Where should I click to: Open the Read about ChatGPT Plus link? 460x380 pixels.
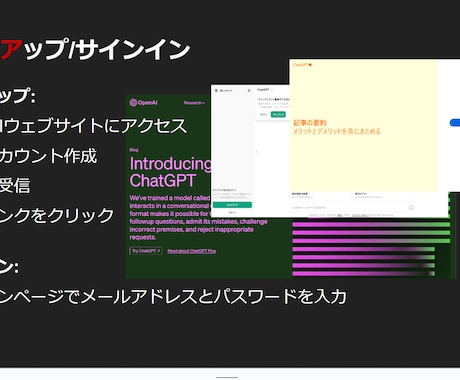coord(192,251)
